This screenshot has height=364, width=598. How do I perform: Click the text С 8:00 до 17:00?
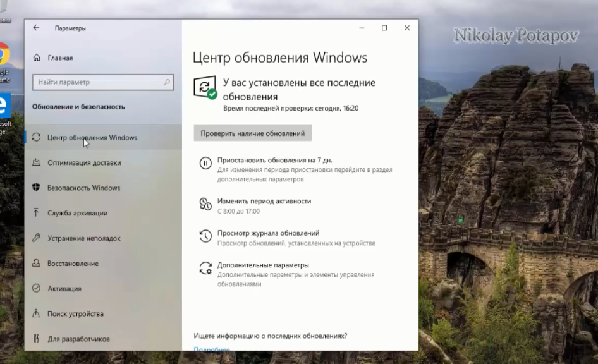click(238, 211)
